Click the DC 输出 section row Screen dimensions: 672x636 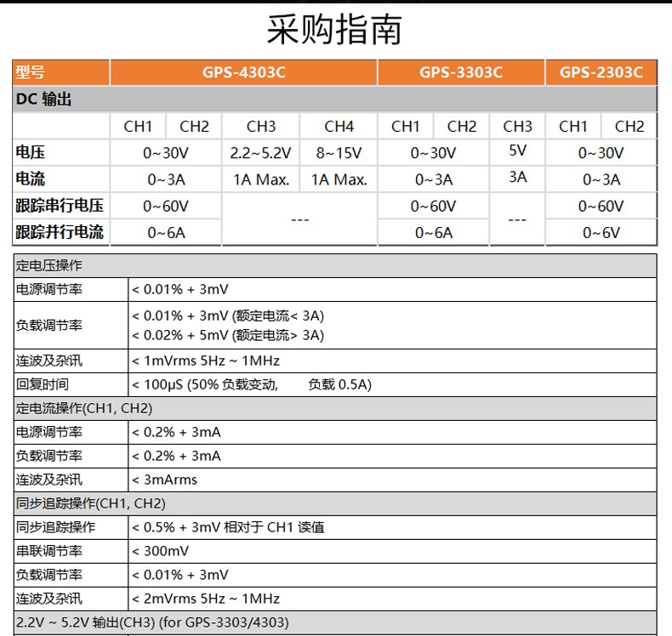[x=44, y=99]
